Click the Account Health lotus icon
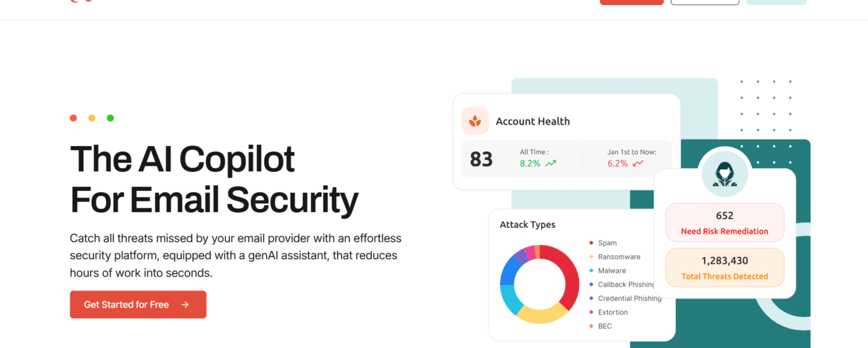This screenshot has width=868, height=348. [x=475, y=121]
